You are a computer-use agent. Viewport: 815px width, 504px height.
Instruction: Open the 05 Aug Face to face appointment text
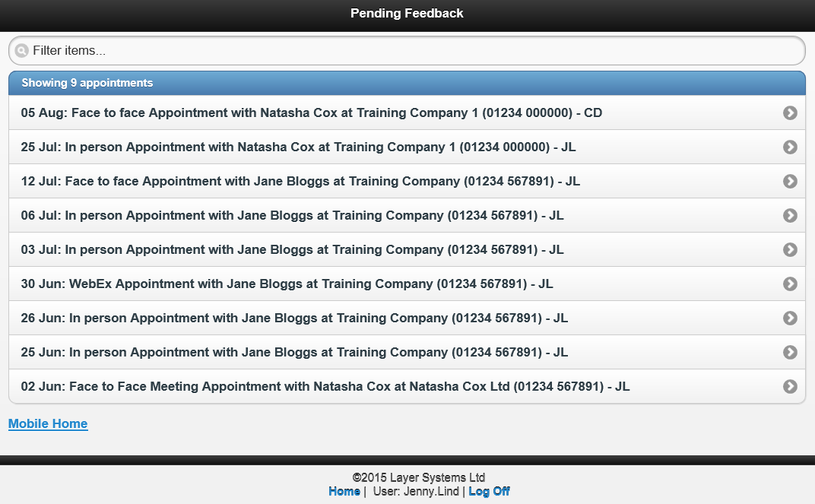[x=312, y=113]
